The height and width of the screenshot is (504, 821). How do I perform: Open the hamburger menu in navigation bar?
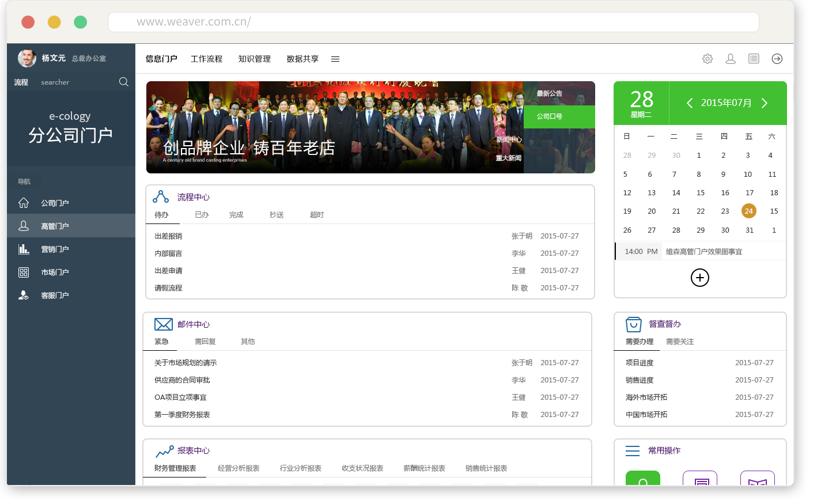pos(335,59)
